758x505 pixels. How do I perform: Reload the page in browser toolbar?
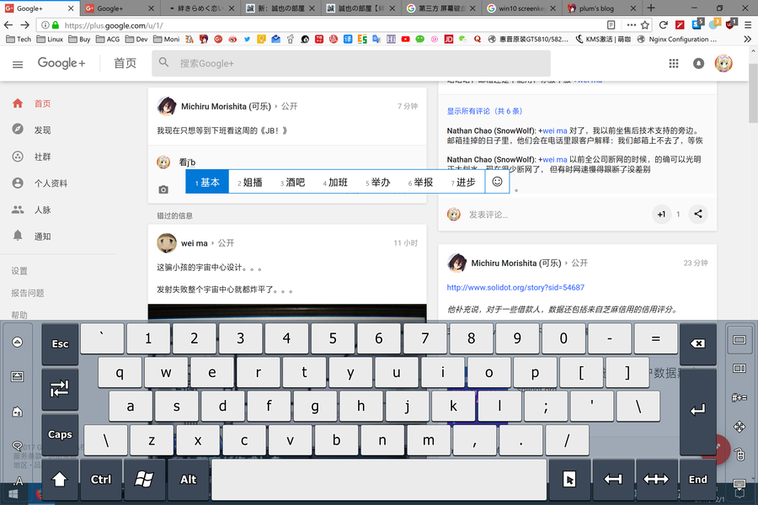pos(663,25)
